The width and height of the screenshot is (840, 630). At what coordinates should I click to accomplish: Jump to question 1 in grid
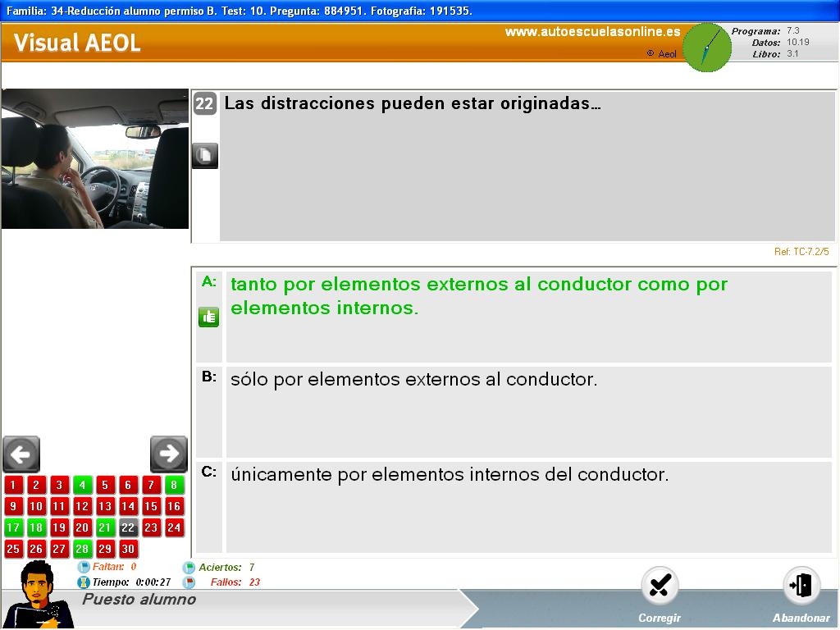coord(13,485)
